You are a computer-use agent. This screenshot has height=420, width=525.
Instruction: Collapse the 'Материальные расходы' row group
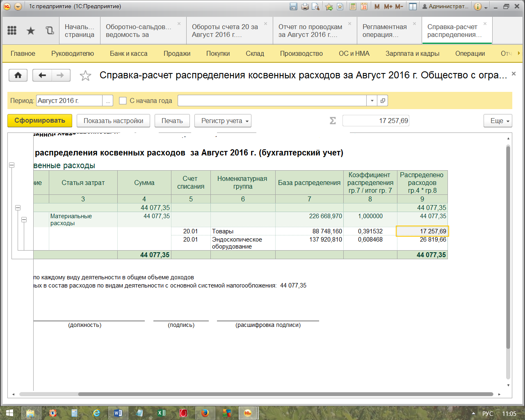tap(24, 220)
